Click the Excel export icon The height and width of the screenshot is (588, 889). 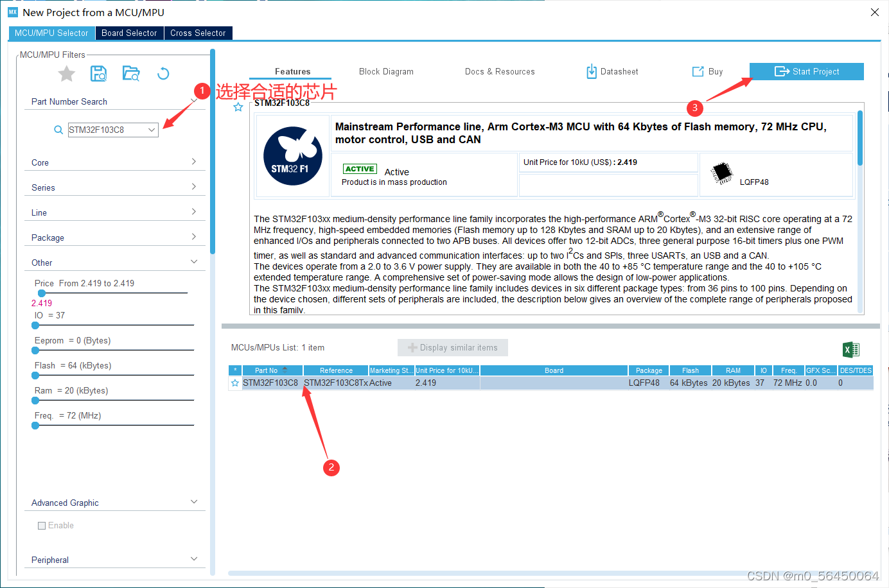click(851, 350)
